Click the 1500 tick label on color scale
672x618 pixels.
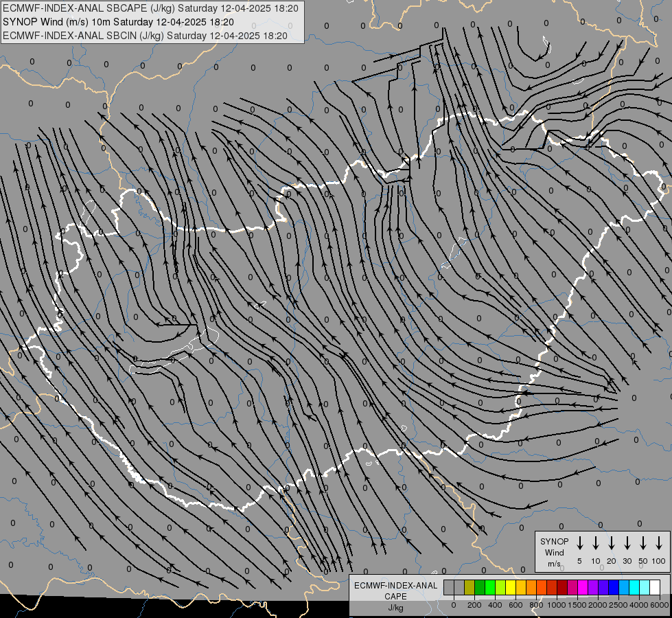pyautogui.click(x=577, y=605)
